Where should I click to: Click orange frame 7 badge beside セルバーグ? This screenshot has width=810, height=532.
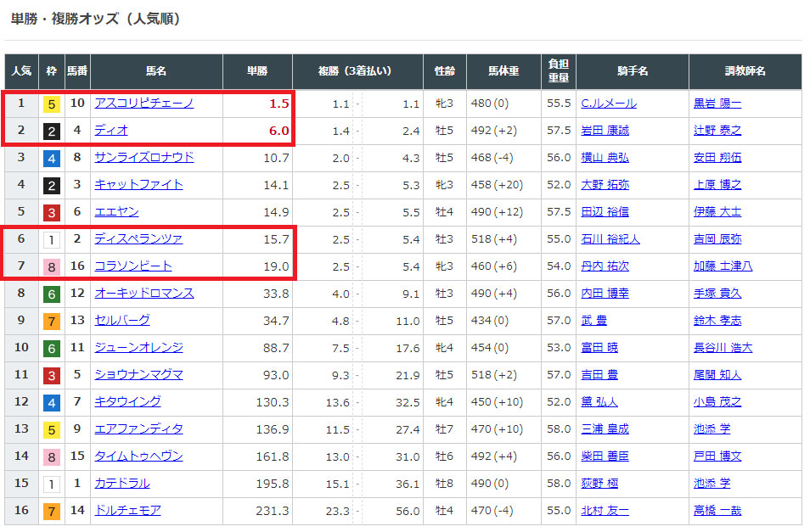pos(52,321)
